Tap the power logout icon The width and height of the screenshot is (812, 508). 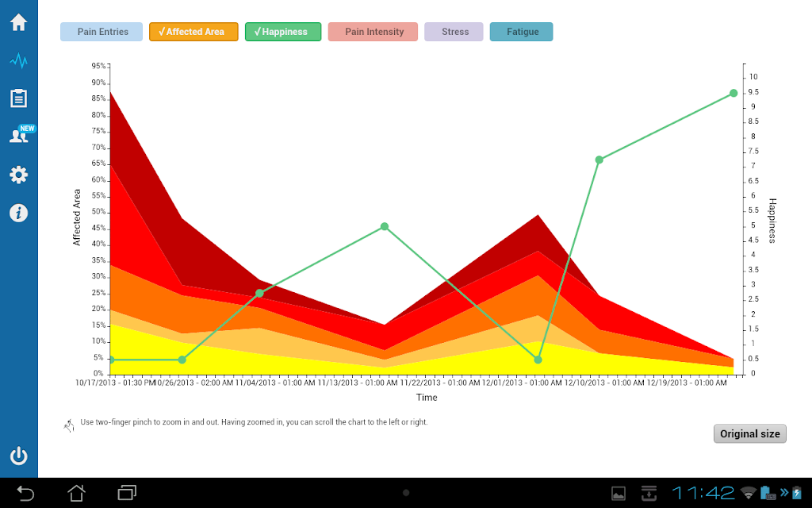point(19,456)
